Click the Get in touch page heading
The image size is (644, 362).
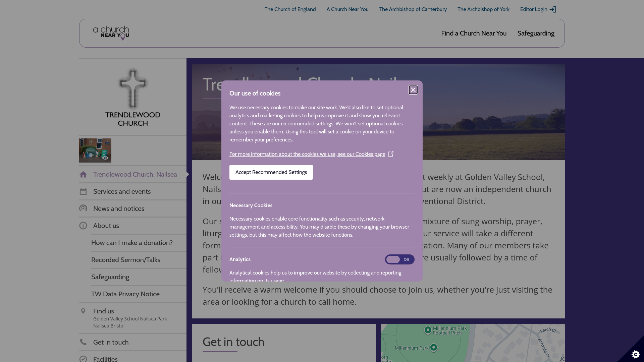click(233, 342)
